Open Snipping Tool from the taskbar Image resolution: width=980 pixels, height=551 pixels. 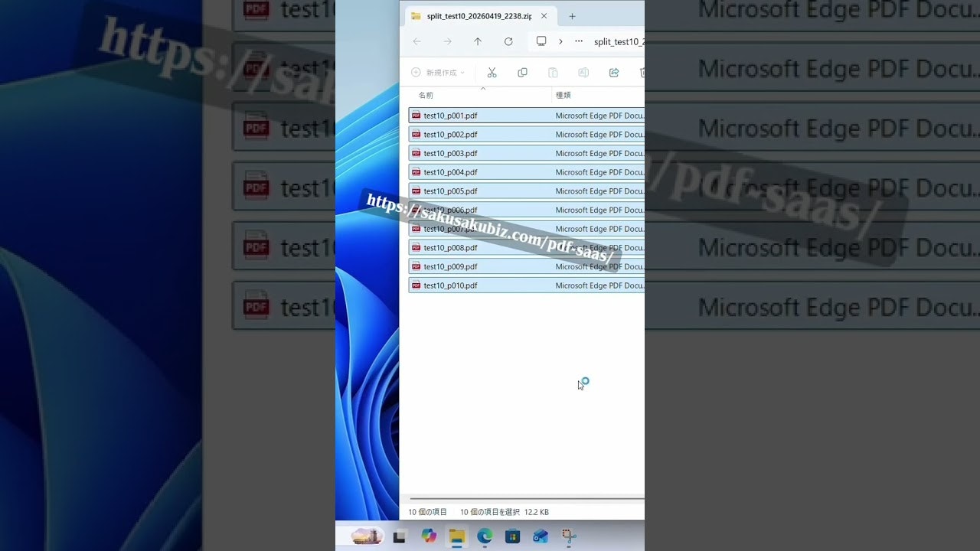click(569, 536)
